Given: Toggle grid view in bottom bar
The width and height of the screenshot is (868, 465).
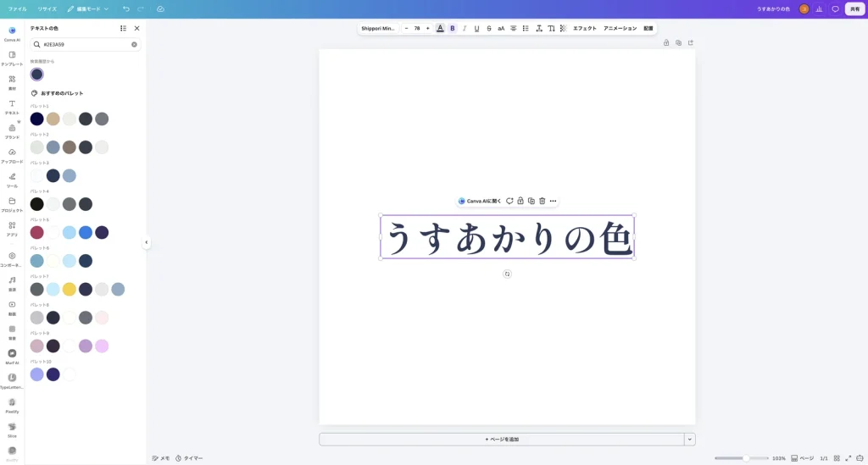Looking at the screenshot, I should pos(837,458).
